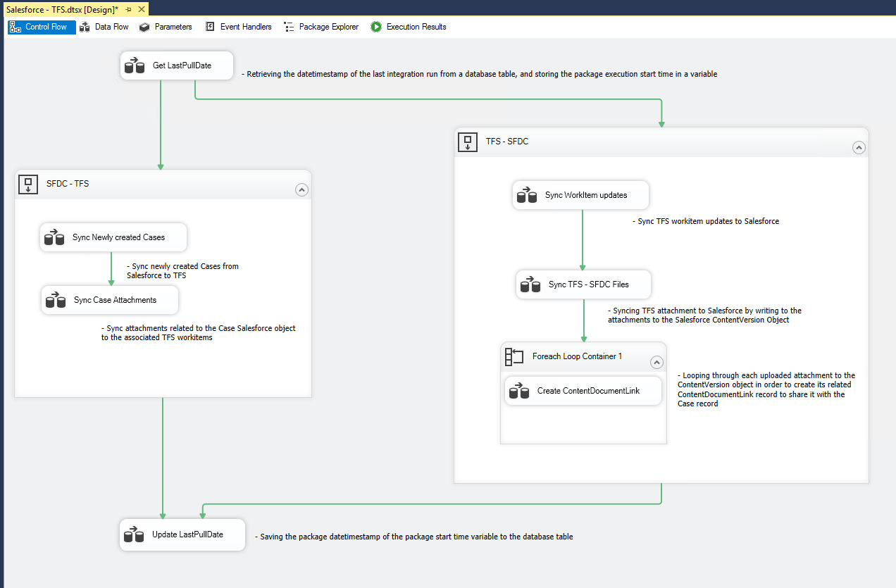Collapse the SFDC - TFS container using its chevron
This screenshot has height=588, width=896.
tap(301, 189)
